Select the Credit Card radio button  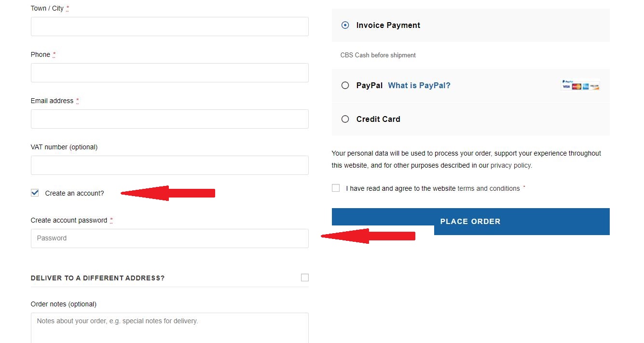click(x=345, y=119)
